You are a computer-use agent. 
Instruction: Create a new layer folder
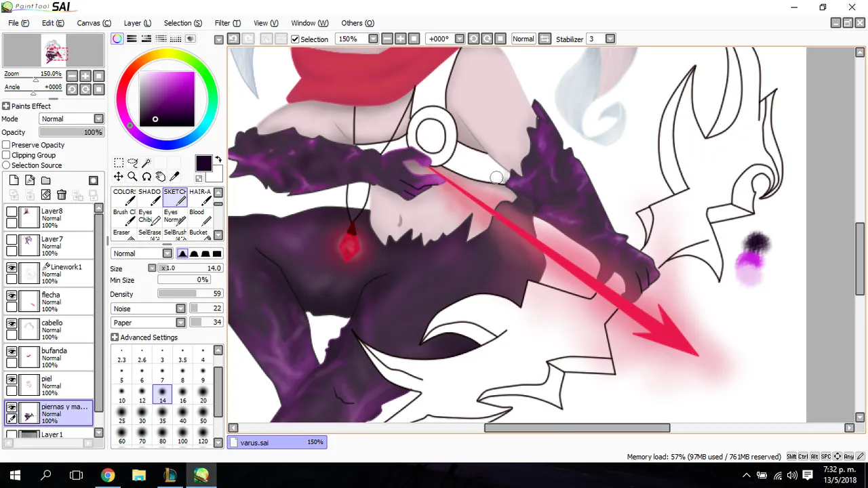coord(46,180)
